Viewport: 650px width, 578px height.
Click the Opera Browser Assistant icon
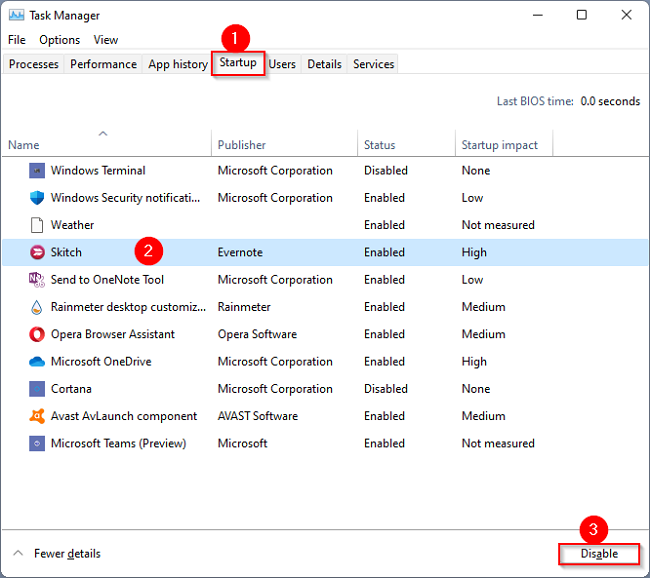coord(37,334)
